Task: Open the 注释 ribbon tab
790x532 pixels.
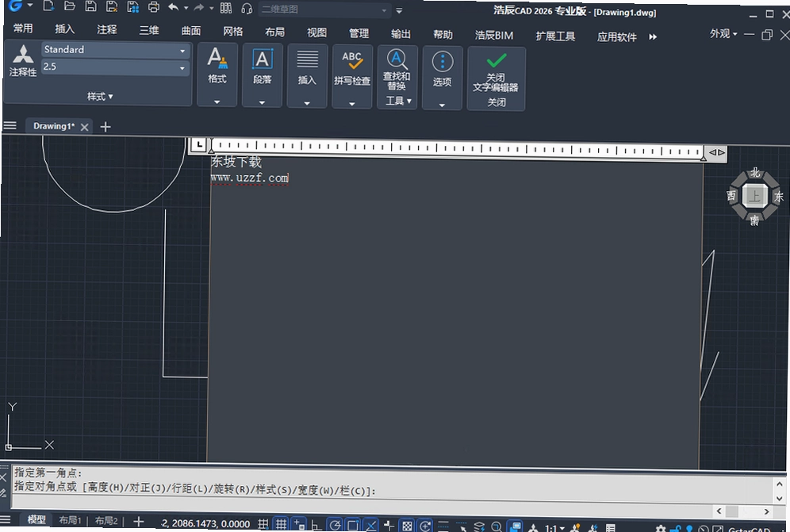Action: pyautogui.click(x=107, y=29)
